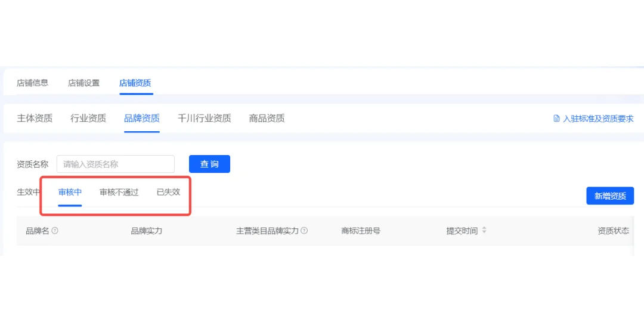This screenshot has height=322, width=644.
Task: Select the 店铺资质 tab
Action: [135, 83]
